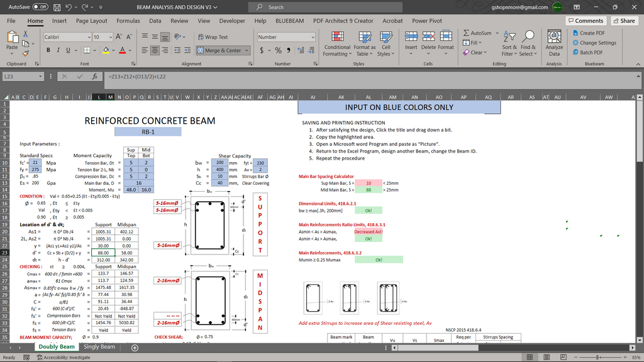The image size is (644, 362).
Task: Open the Page Layout ribbon tab
Action: [91, 21]
